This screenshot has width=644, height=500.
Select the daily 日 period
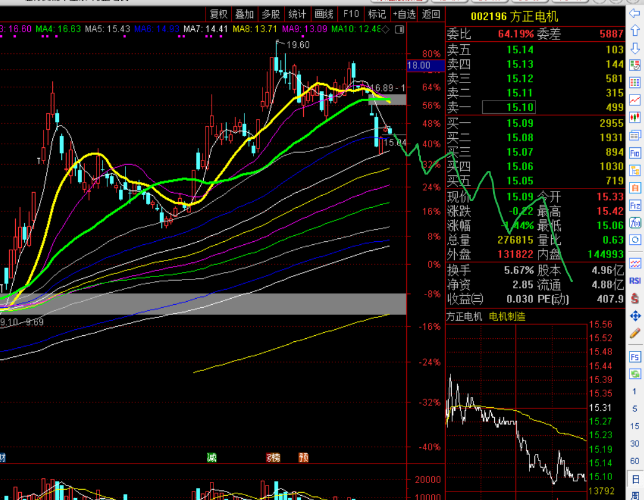click(x=635, y=479)
